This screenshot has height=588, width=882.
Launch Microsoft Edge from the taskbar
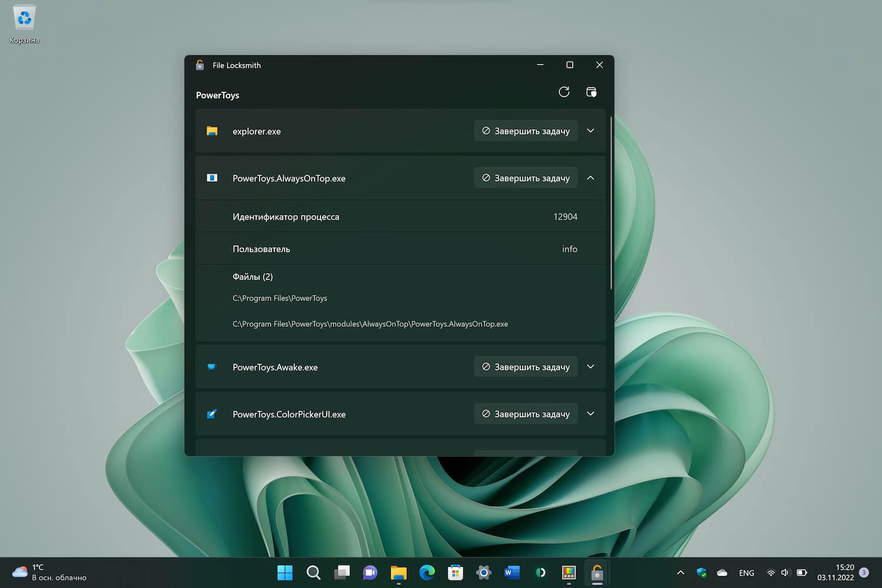pos(427,572)
